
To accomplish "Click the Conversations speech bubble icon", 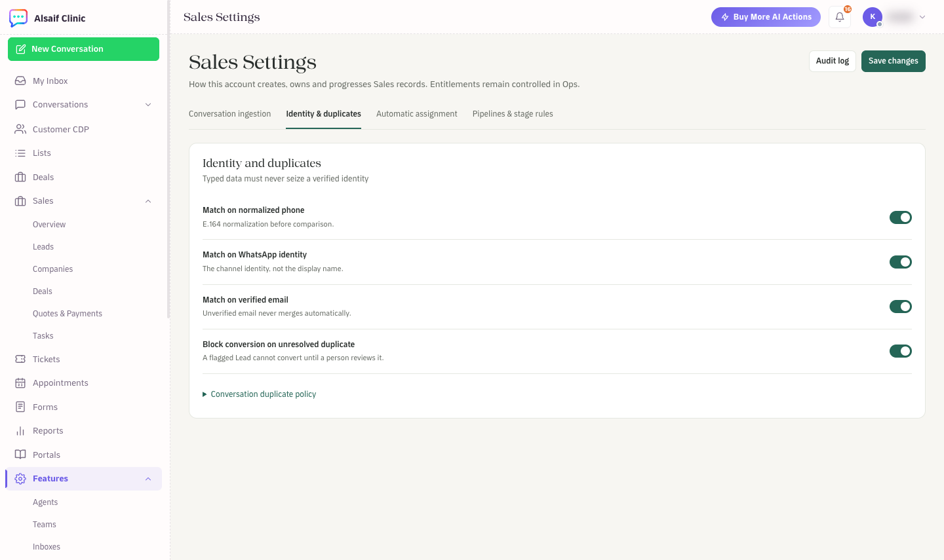I will pos(20,104).
